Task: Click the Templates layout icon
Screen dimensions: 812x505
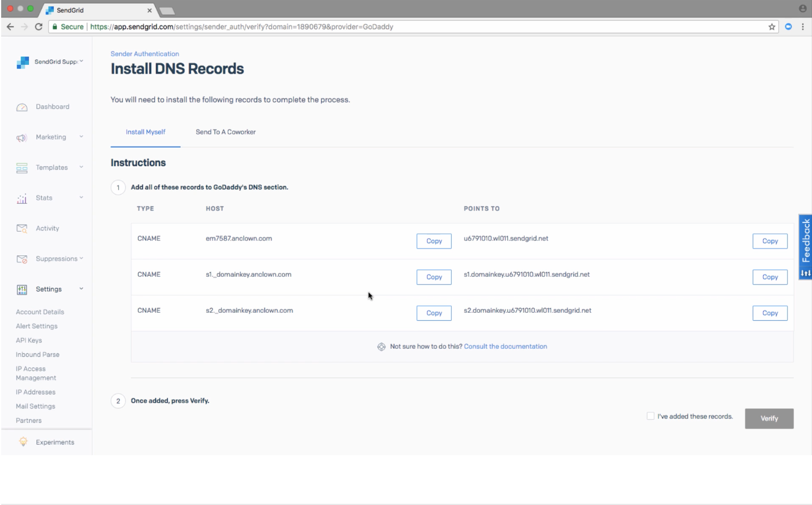Action: point(22,168)
